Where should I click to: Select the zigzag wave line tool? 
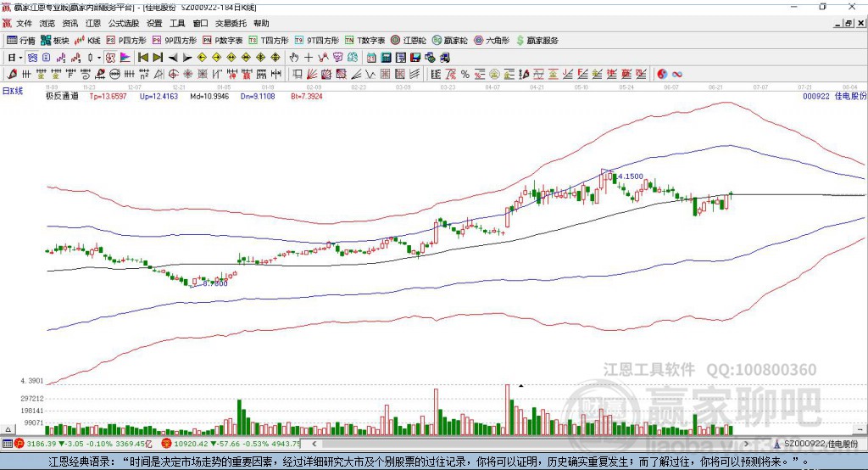[x=370, y=75]
